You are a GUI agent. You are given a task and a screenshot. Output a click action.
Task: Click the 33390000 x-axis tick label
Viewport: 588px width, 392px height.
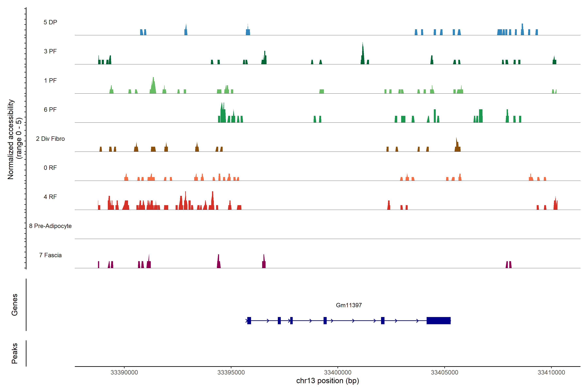pyautogui.click(x=124, y=372)
